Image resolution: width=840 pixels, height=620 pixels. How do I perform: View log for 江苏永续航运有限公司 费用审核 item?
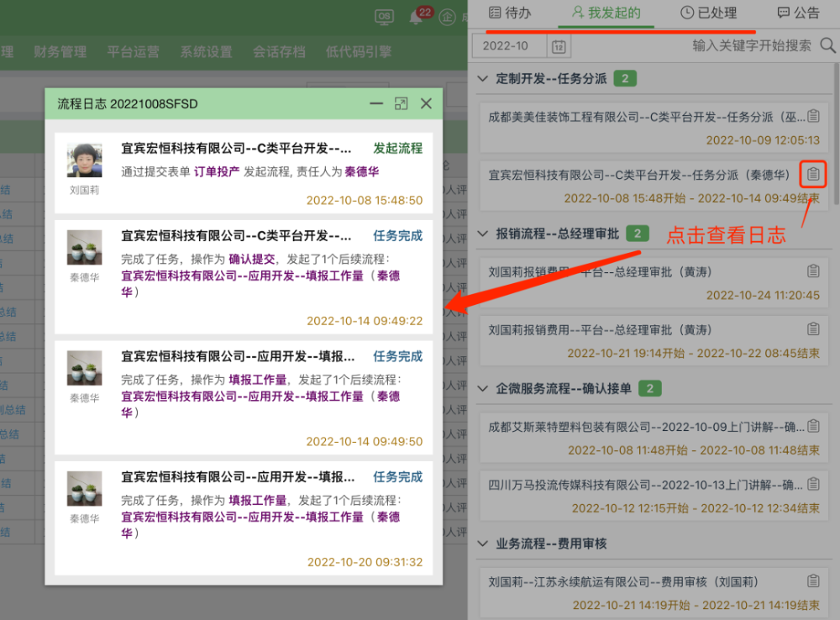coord(813,581)
